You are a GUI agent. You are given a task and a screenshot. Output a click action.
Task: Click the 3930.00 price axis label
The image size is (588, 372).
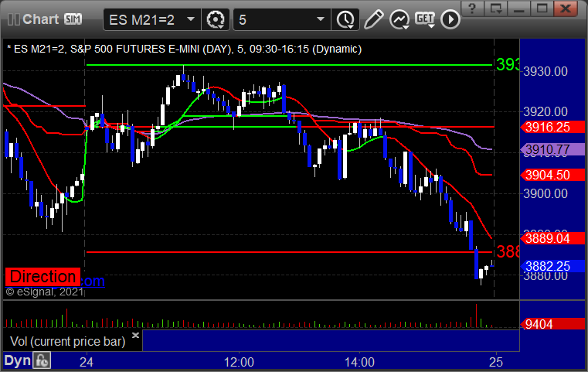point(546,71)
